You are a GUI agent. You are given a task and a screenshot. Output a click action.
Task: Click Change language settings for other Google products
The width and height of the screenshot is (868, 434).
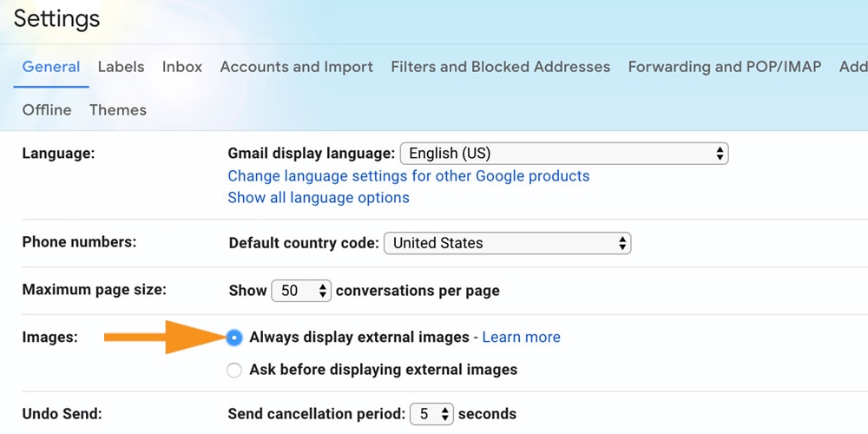click(x=408, y=176)
